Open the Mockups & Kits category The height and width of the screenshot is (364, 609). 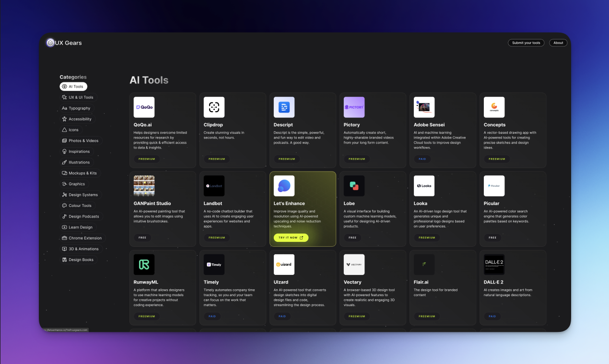(x=80, y=173)
